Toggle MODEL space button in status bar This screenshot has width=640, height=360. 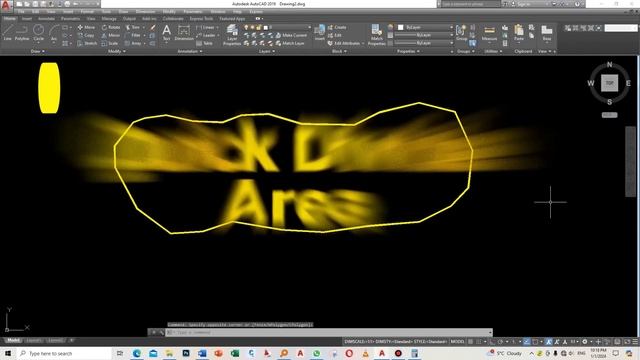(x=457, y=342)
